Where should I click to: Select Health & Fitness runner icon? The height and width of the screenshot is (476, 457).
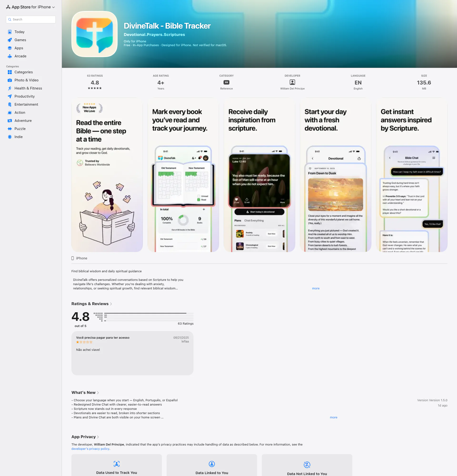tap(10, 88)
